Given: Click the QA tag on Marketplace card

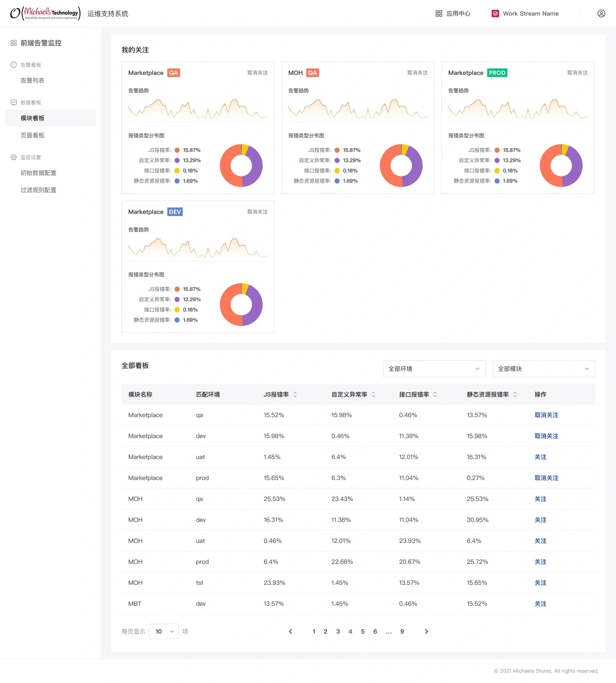Looking at the screenshot, I should 174,73.
